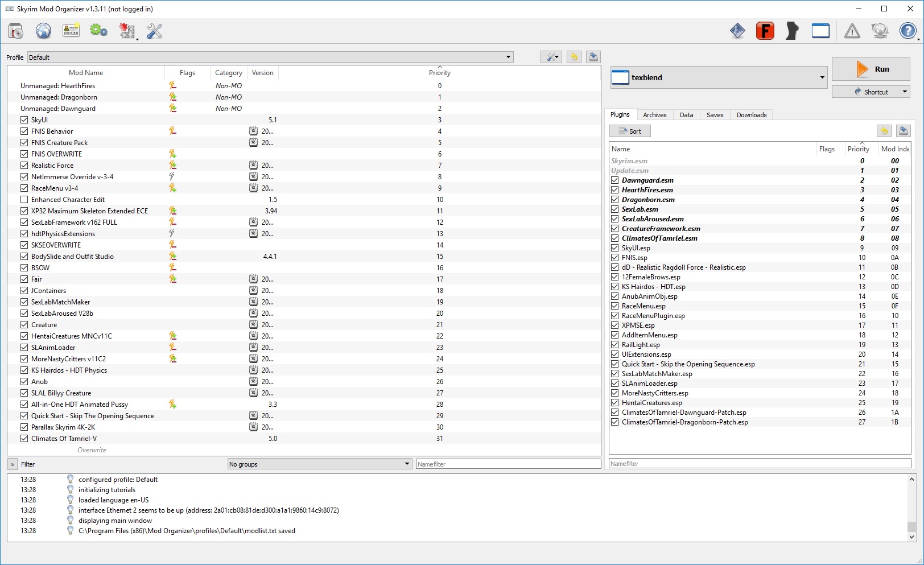Enable the Enhanced Character Edit mod checkbox

24,199
